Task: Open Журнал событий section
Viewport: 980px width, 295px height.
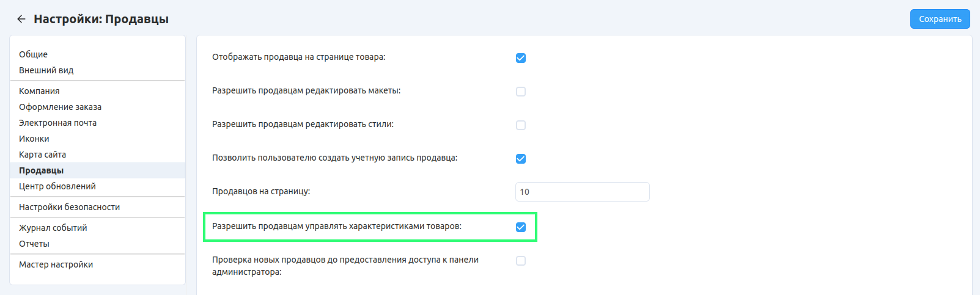Action: pos(53,228)
